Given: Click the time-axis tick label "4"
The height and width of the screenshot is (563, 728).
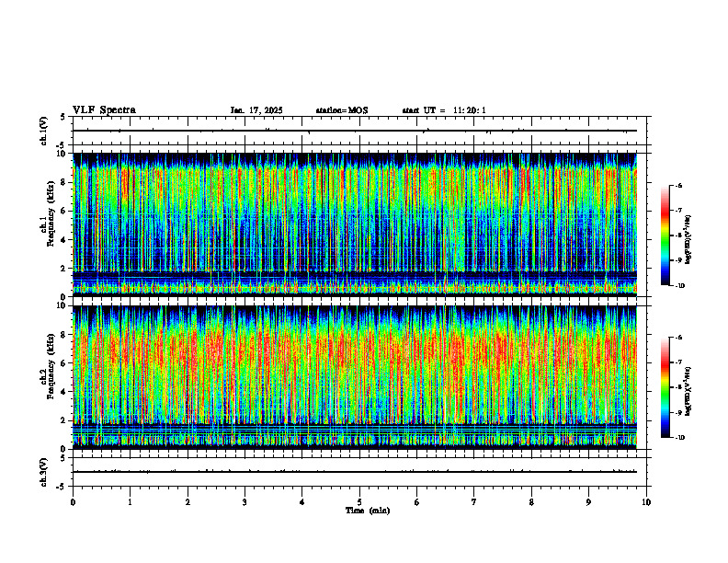Looking at the screenshot, I should tap(302, 502).
